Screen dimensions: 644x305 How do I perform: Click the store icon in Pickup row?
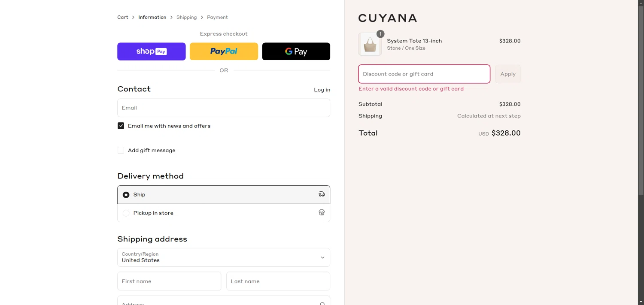322,213
